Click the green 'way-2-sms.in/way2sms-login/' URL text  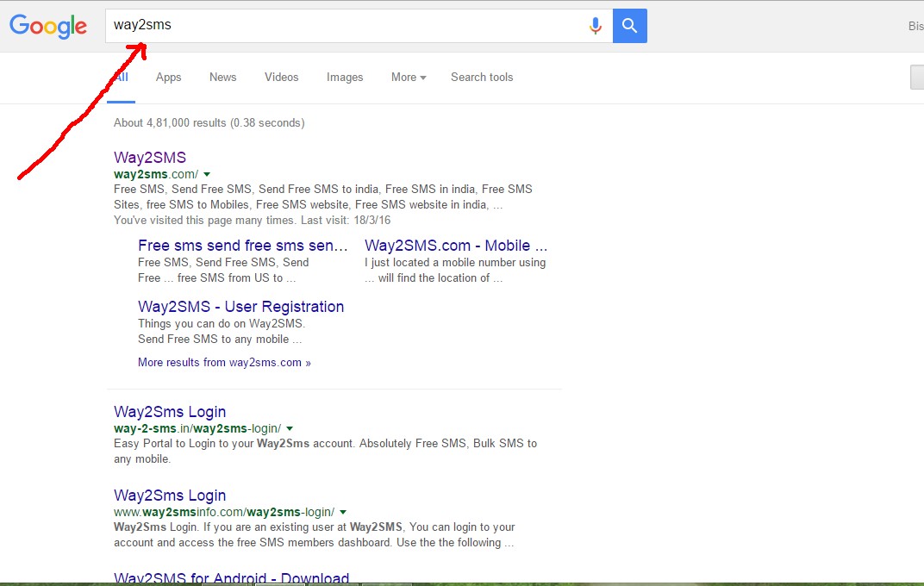197,429
